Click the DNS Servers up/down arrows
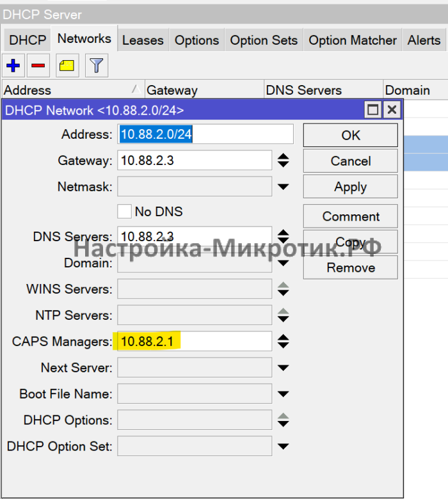Viewport: 448px width, 499px height. (x=283, y=237)
